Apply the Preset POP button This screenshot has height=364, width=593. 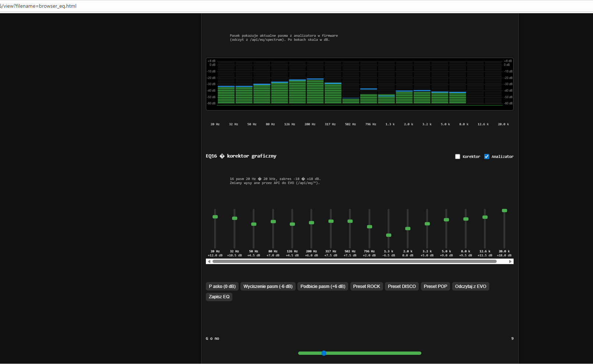pyautogui.click(x=435, y=286)
